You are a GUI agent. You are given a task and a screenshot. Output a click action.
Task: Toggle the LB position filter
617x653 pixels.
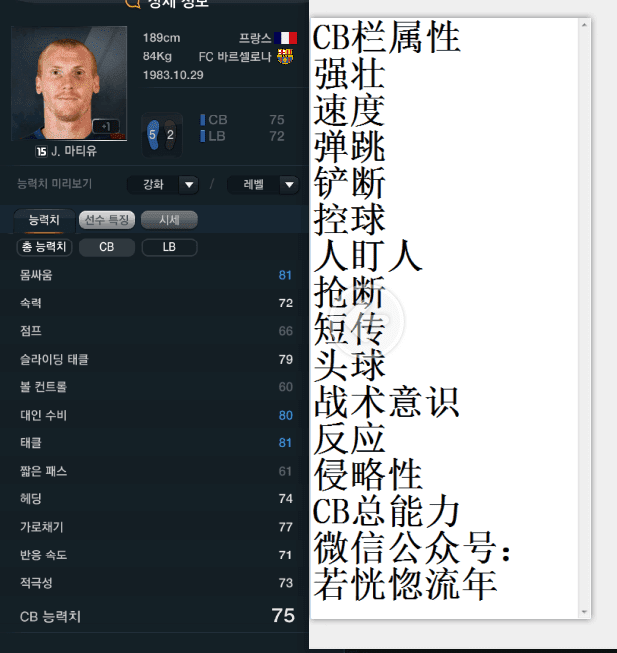pyautogui.click(x=169, y=247)
